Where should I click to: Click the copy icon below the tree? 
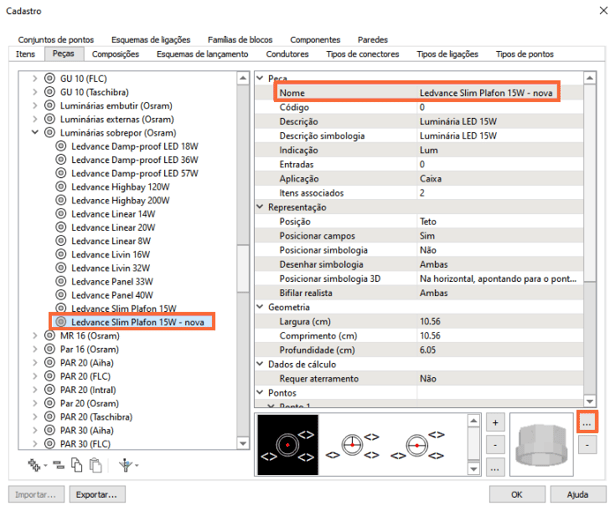coord(76,464)
